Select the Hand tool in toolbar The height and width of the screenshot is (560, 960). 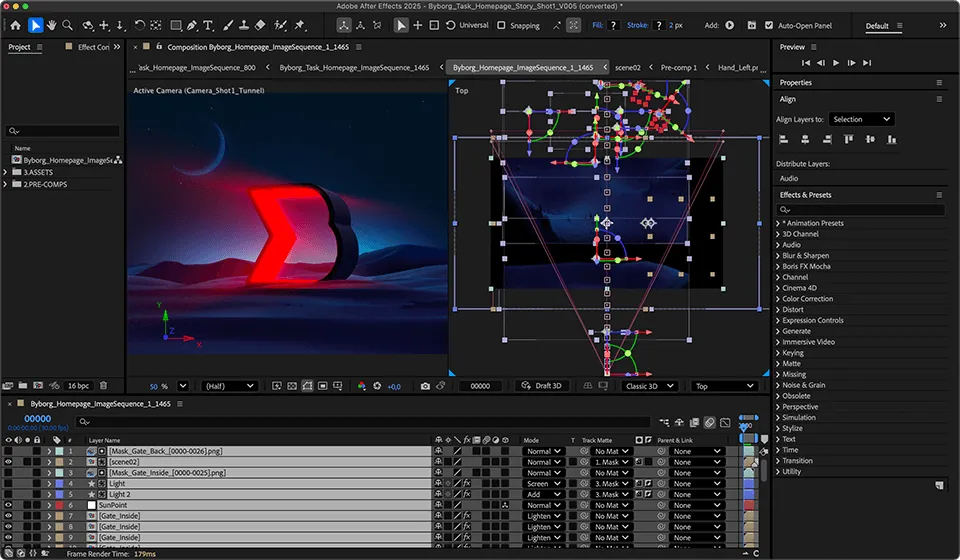coord(51,25)
